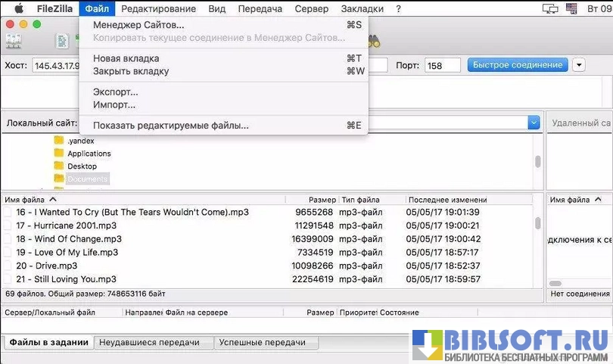Viewport: 613px width, 364px height.
Task: Select 'Новая вкладка' menu entry
Action: (126, 58)
